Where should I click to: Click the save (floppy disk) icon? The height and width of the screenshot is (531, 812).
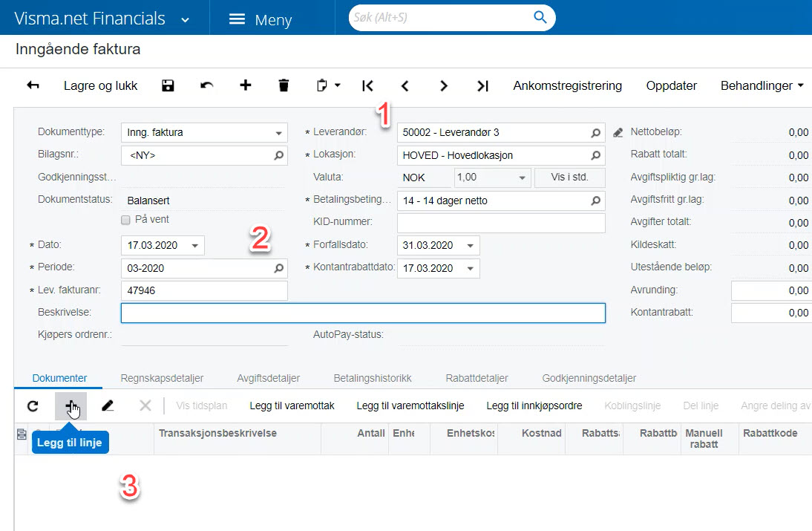coord(168,85)
